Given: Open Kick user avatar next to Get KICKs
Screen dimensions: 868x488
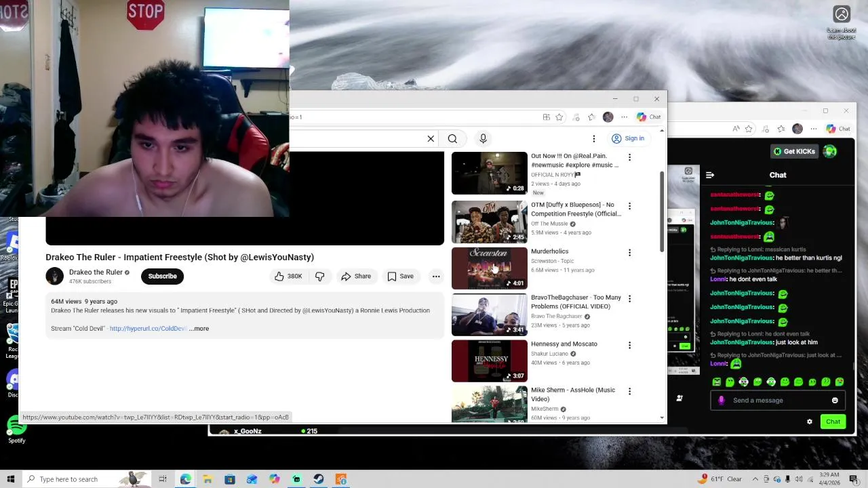Looking at the screenshot, I should (x=830, y=151).
